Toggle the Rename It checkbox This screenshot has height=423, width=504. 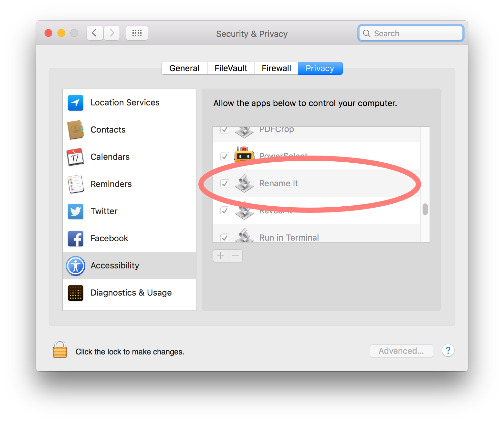click(x=225, y=184)
